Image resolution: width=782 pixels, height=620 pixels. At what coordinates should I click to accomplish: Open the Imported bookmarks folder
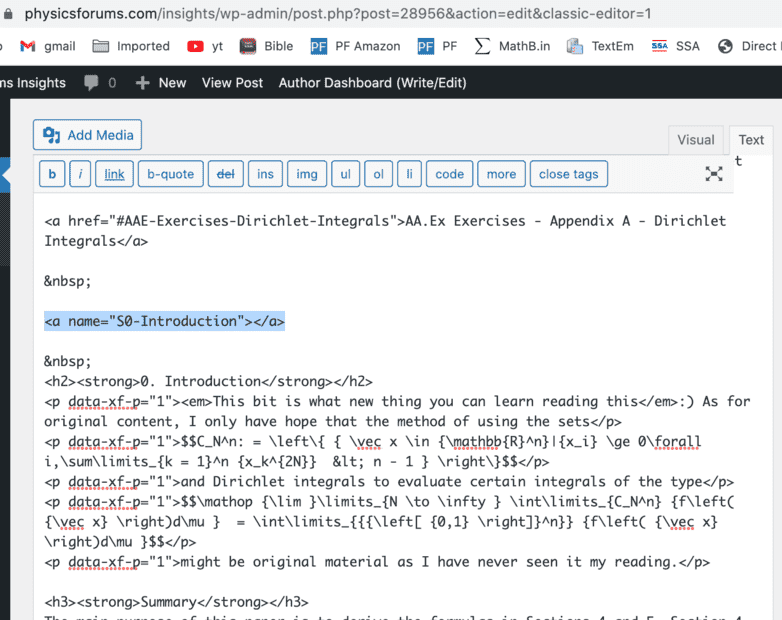[x=131, y=46]
